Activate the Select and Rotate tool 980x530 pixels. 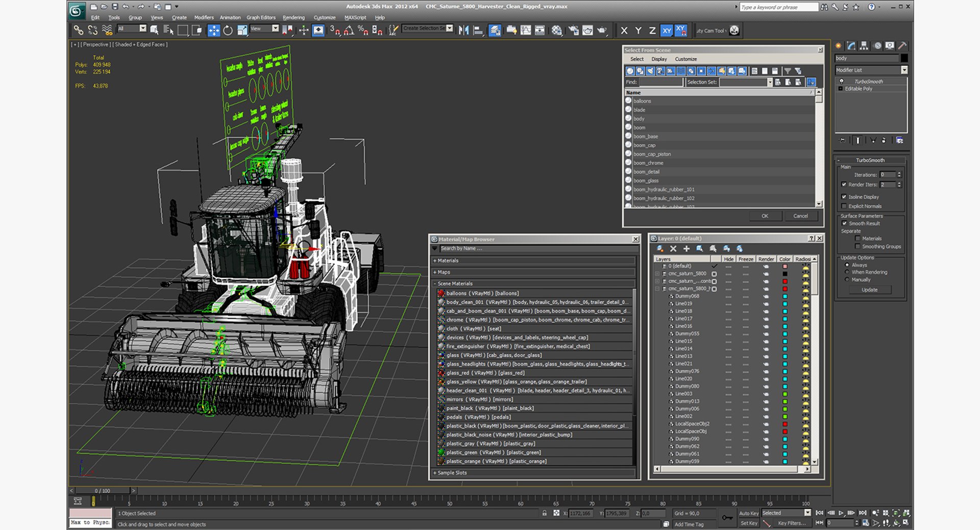[x=228, y=30]
